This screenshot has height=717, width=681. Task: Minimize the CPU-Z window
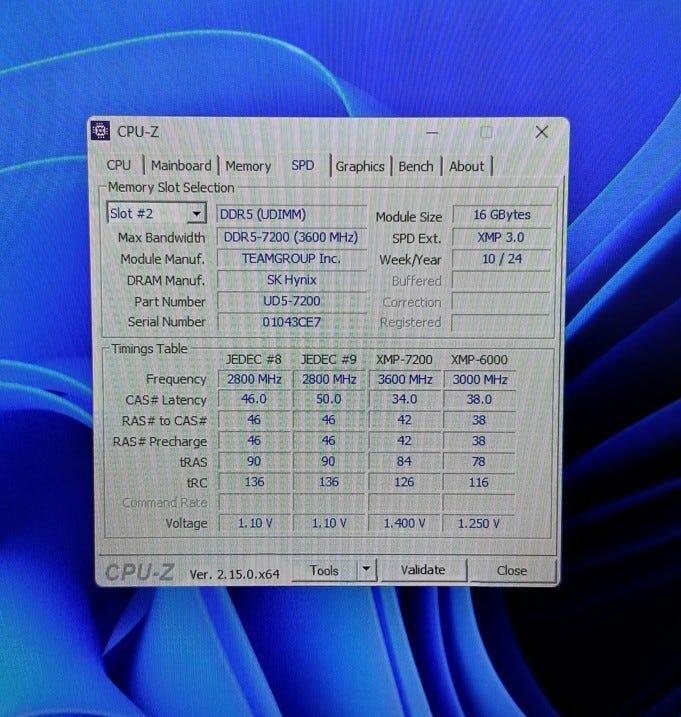point(432,133)
